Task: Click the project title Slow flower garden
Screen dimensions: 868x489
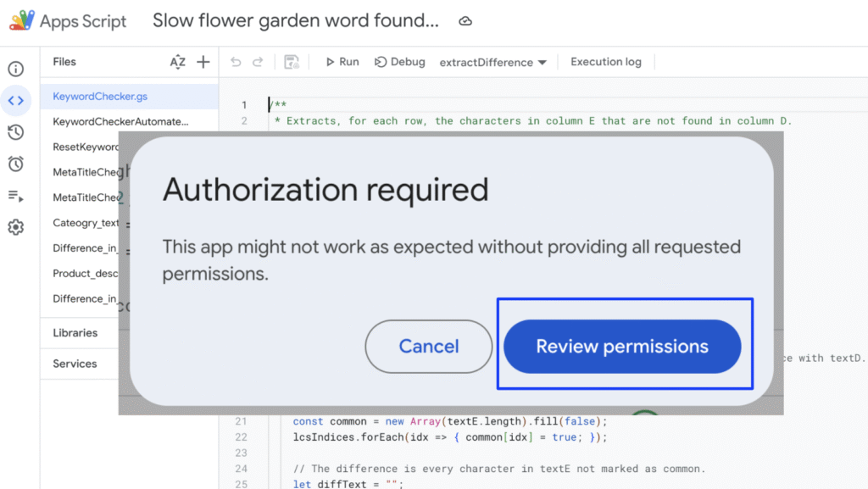Action: point(296,21)
